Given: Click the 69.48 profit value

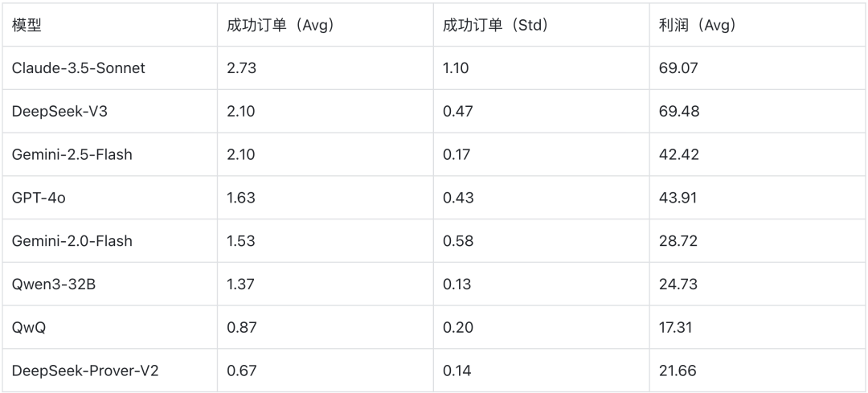Looking at the screenshot, I should click(679, 112).
